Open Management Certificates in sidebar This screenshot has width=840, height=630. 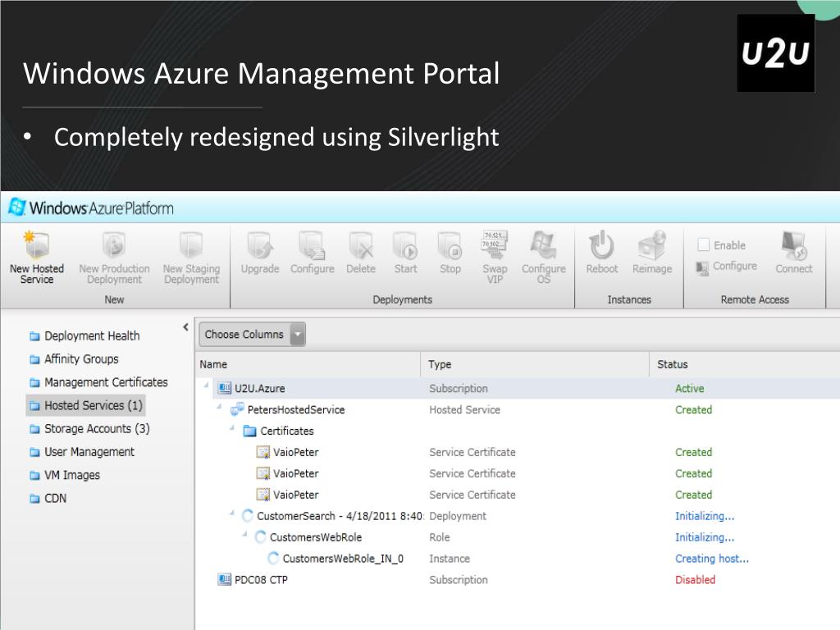98,382
